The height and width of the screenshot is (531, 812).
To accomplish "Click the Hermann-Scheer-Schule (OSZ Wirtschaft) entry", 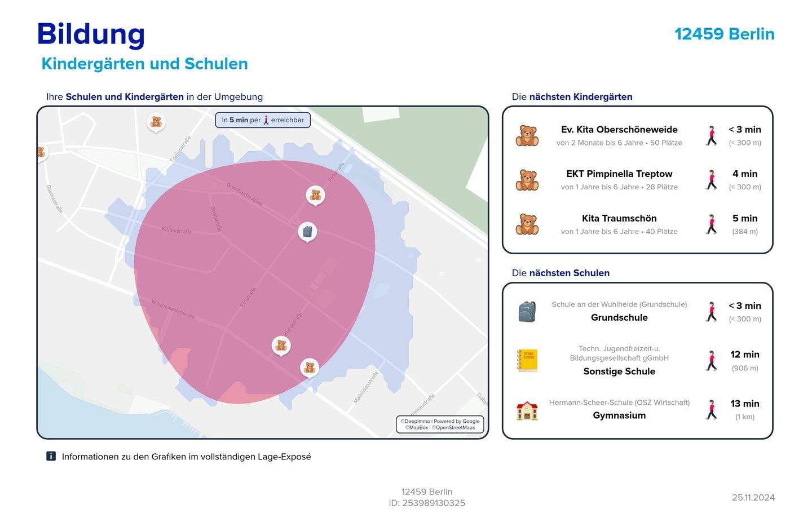I will pyautogui.click(x=619, y=402).
